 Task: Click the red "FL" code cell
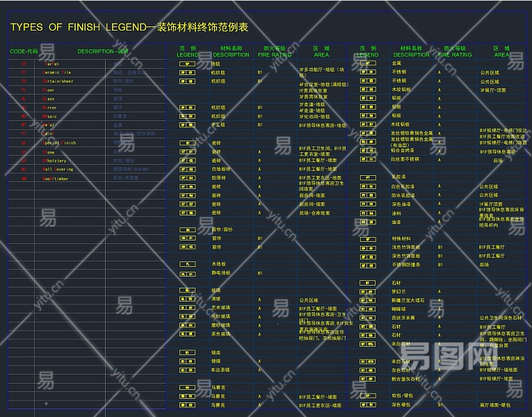pos(24,90)
